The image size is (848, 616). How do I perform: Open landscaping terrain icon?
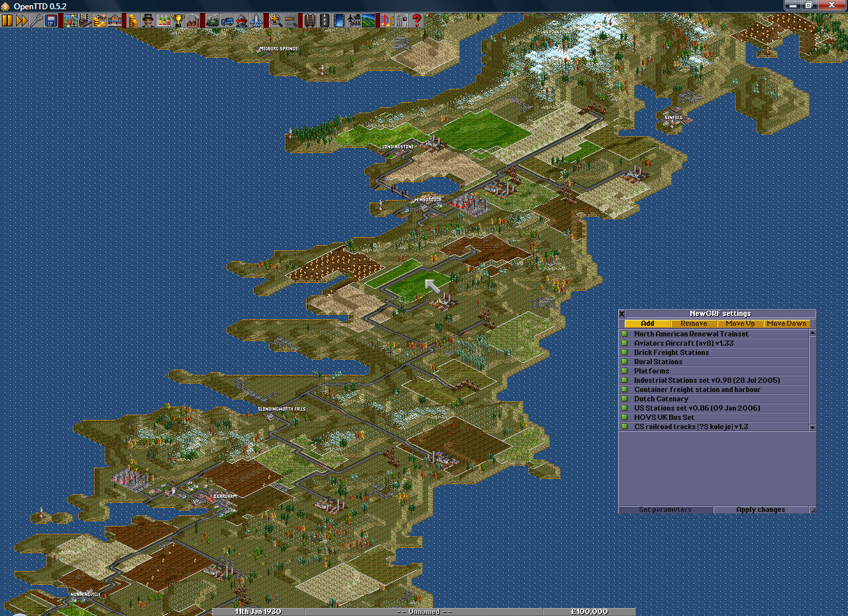[x=368, y=21]
